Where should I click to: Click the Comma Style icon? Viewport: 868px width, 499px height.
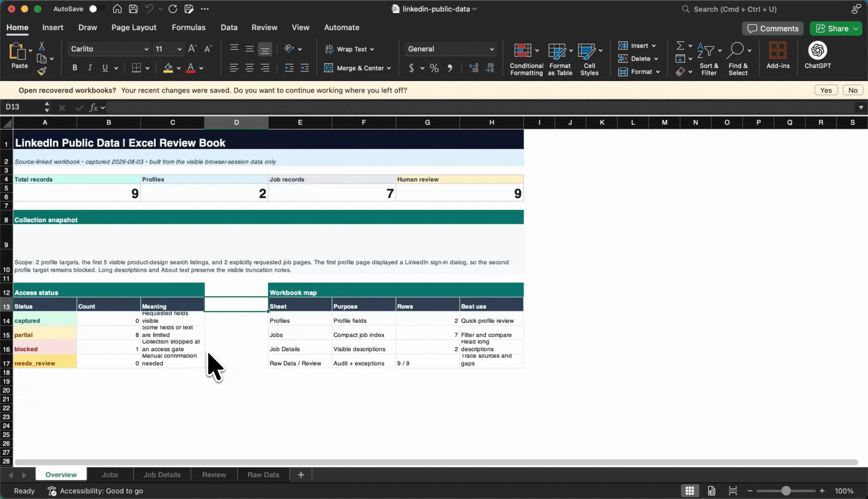pos(450,68)
